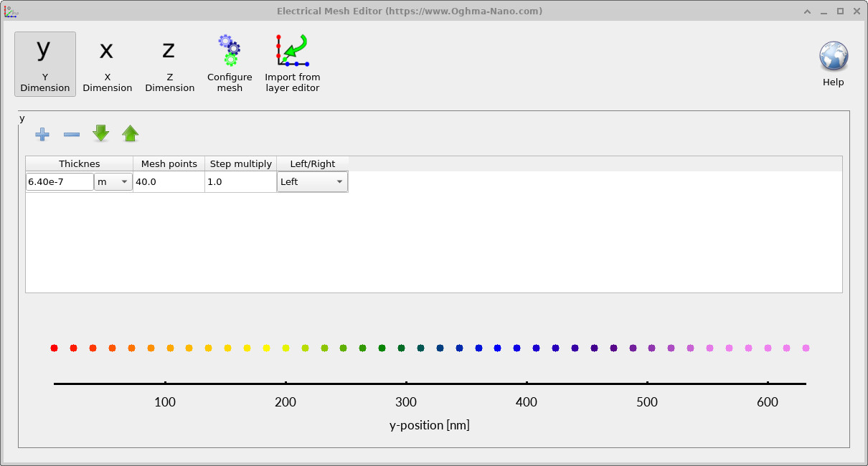Click the thickness field 6.40e-7
The width and height of the screenshot is (868, 466).
tap(60, 182)
